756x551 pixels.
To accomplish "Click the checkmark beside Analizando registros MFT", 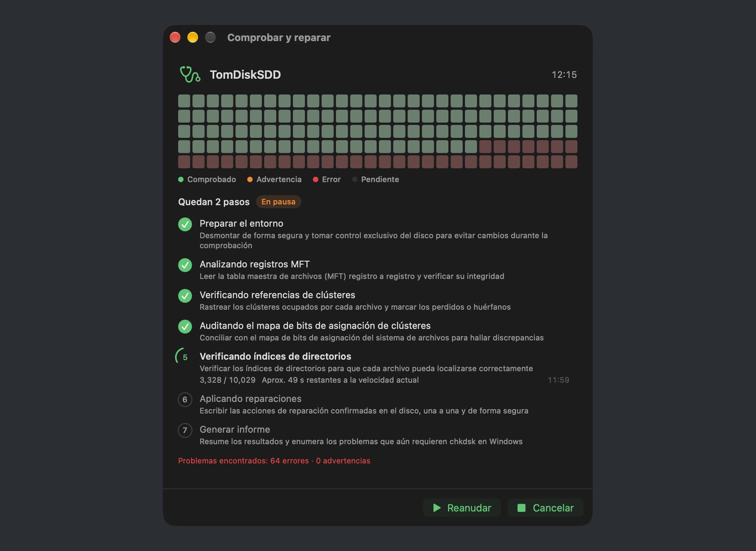I will (x=185, y=265).
